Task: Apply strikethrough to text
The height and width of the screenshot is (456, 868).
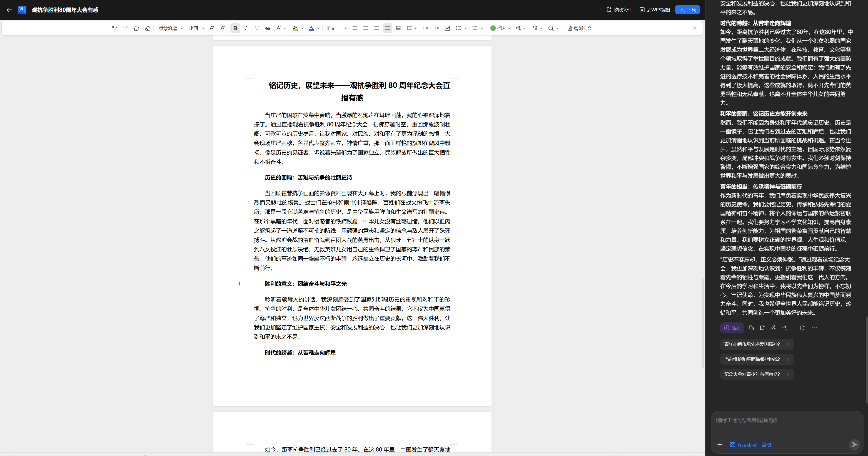Action: (267, 28)
